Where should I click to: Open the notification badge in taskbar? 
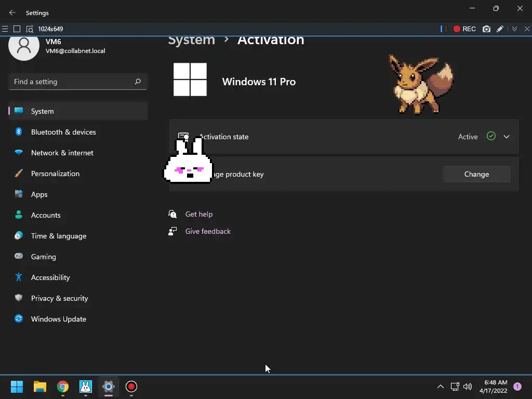click(x=517, y=387)
